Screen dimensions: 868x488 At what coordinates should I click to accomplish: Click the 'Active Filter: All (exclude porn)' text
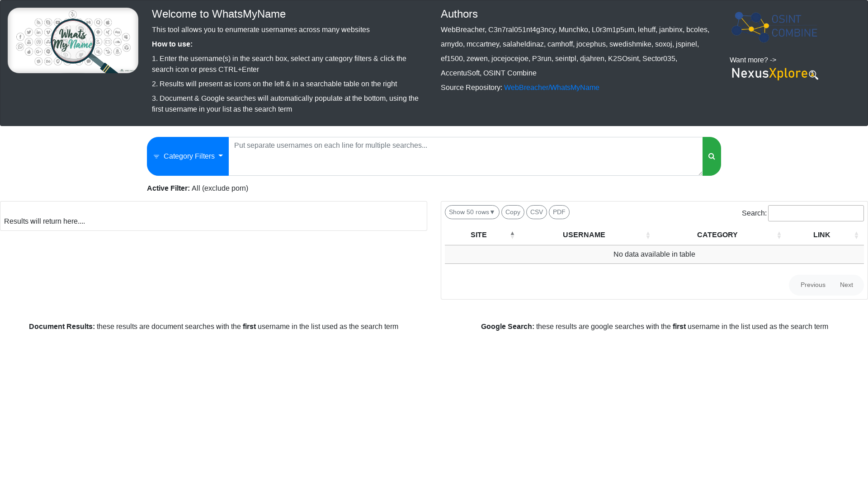pyautogui.click(x=198, y=188)
